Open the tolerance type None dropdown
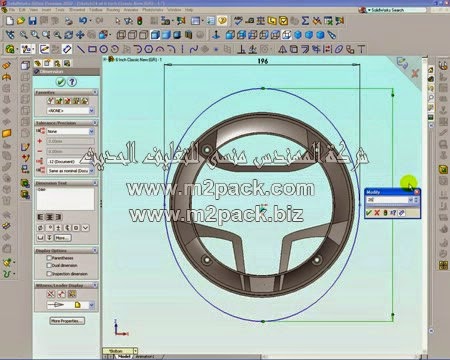 coord(92,132)
